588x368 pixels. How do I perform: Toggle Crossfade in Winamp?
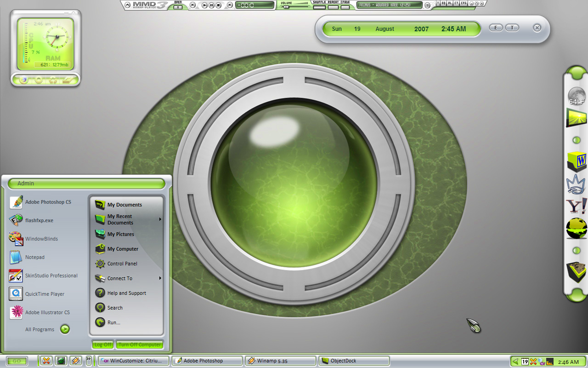click(345, 7)
